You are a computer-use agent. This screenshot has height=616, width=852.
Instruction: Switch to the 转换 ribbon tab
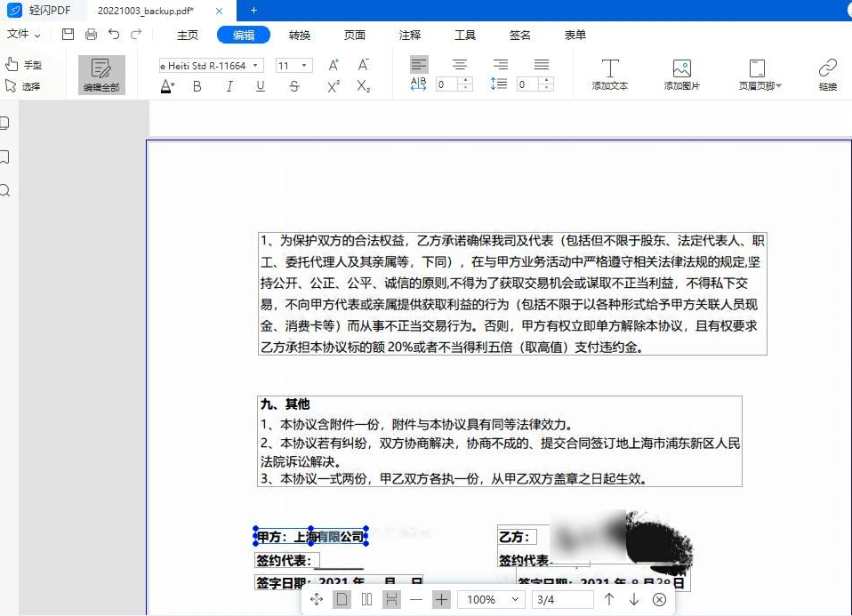click(300, 35)
